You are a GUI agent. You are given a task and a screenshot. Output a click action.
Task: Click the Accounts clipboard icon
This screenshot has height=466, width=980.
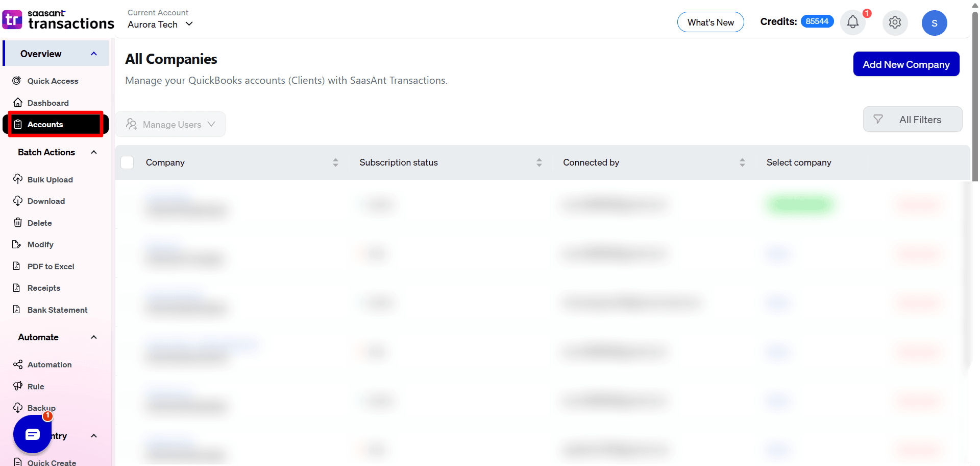point(18,124)
